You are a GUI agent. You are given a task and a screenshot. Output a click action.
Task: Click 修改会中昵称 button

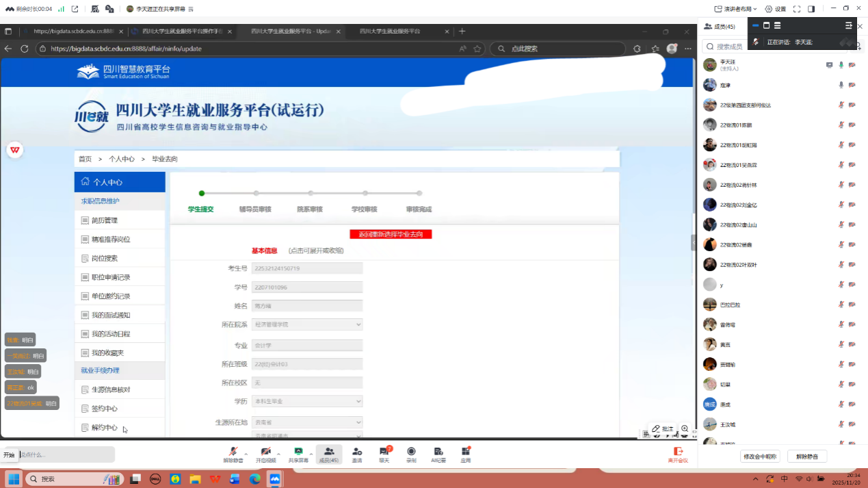pos(761,456)
